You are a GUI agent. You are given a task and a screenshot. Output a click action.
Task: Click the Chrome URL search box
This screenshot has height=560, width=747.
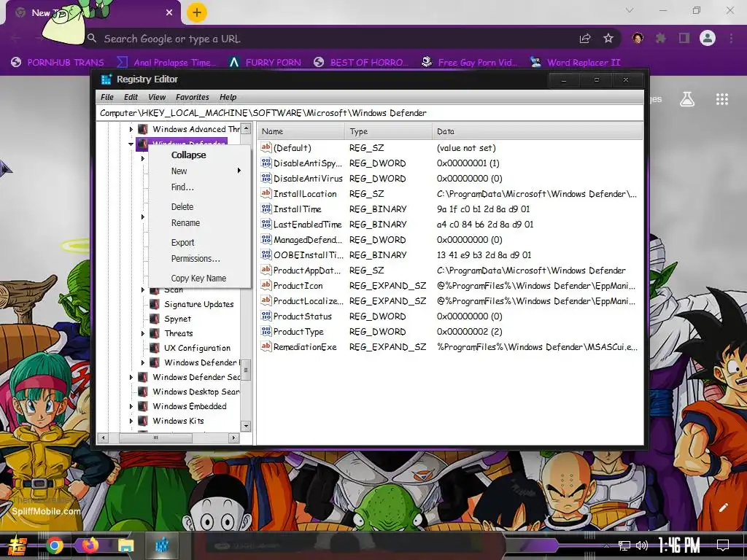coord(329,39)
